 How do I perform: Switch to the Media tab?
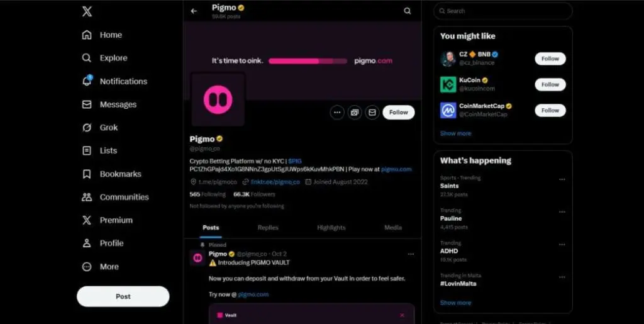point(393,228)
